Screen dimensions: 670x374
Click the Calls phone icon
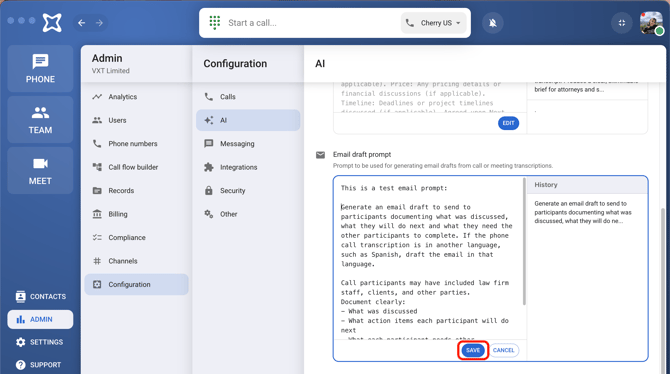(x=209, y=97)
